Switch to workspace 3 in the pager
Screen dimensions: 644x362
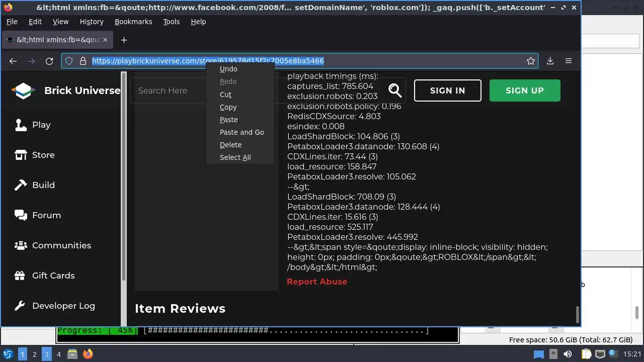tap(47, 354)
